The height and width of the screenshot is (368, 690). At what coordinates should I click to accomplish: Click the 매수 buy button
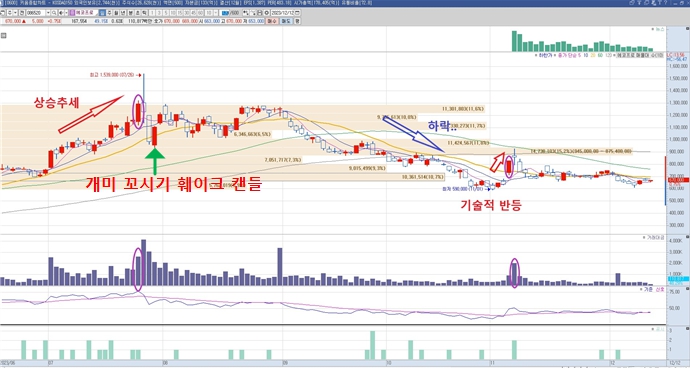[272, 21]
